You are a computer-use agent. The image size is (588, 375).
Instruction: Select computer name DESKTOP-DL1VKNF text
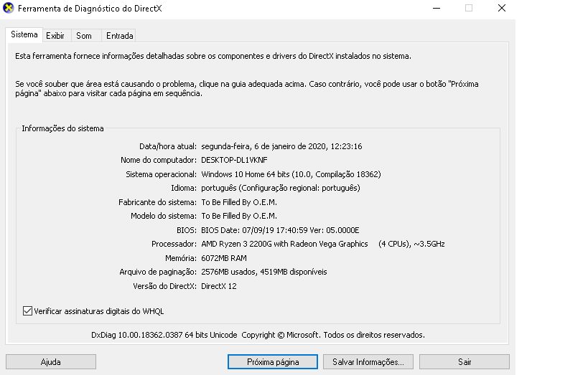coord(234,160)
